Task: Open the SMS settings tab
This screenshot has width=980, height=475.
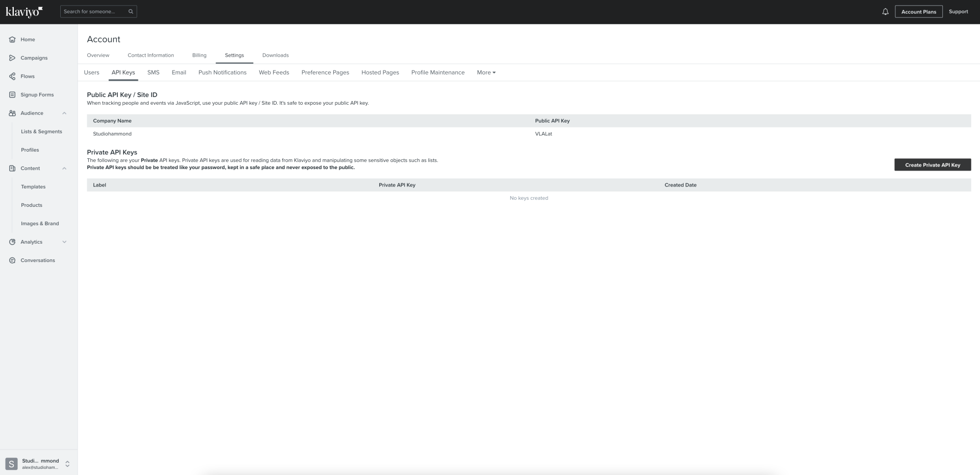Action: tap(153, 73)
